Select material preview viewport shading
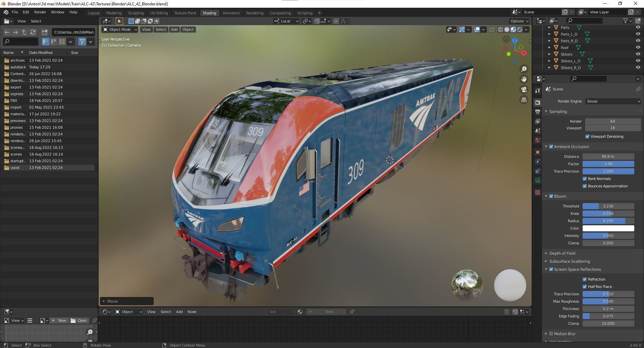This screenshot has height=348, width=644. [x=513, y=30]
